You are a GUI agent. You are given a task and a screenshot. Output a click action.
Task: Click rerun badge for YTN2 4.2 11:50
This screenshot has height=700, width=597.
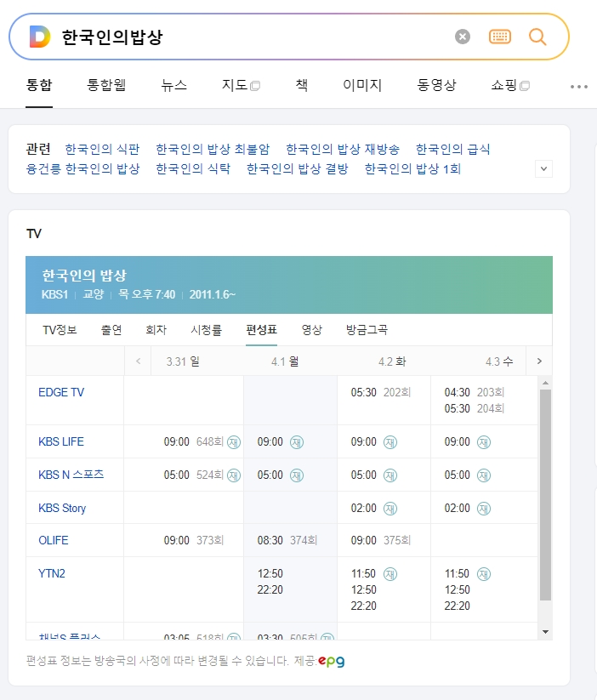point(390,573)
